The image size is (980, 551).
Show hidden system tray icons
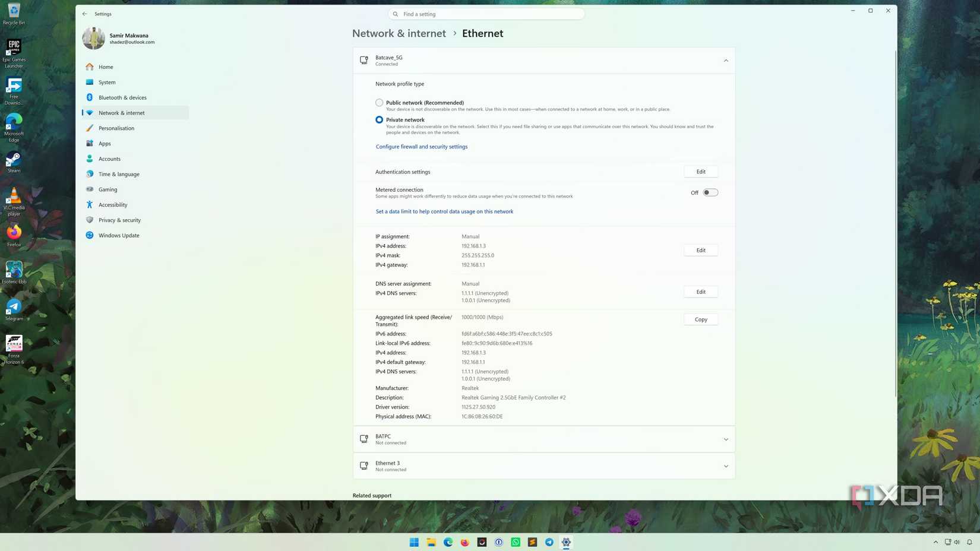935,542
